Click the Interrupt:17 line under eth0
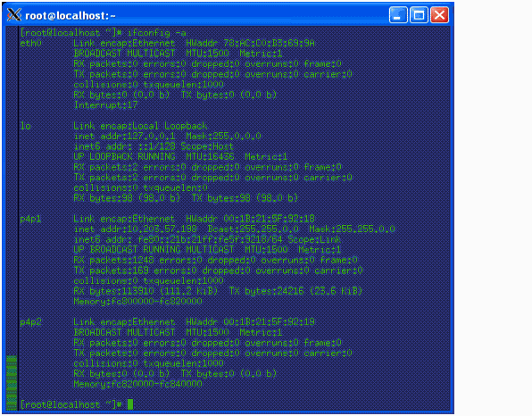The image size is (532, 416). tap(105, 105)
